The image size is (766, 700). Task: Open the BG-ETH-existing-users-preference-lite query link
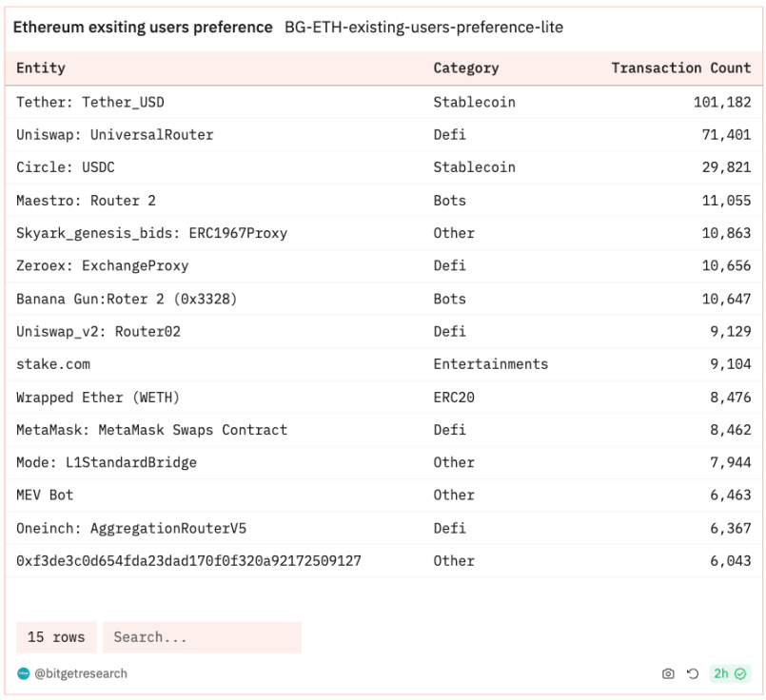423,28
